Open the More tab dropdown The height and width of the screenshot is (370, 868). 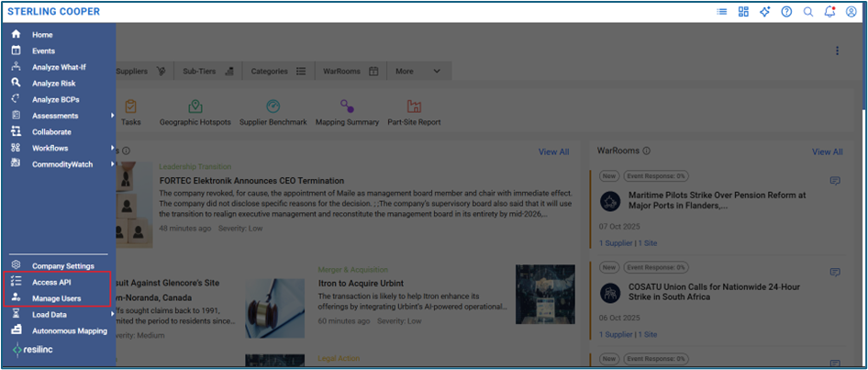[419, 71]
